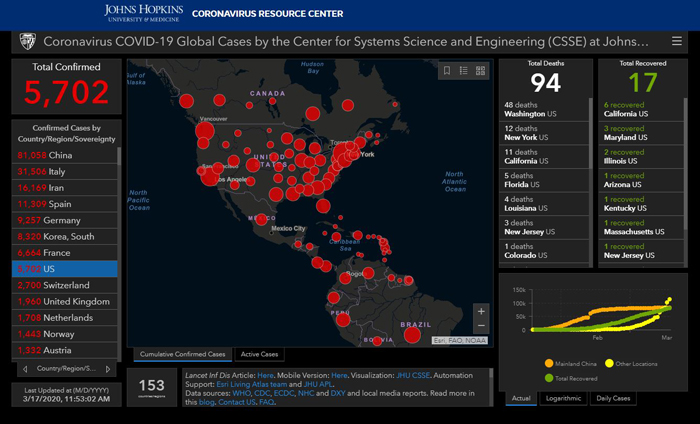Screen dimensions: 700x424
Task: Click the 3 recovered Maryland US entry
Action: click(641, 133)
